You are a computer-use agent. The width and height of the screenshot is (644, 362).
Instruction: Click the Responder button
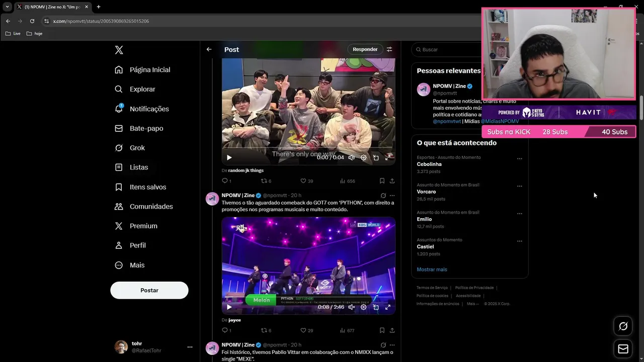tap(365, 49)
